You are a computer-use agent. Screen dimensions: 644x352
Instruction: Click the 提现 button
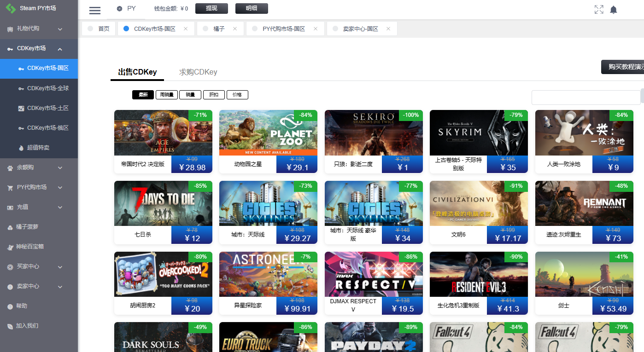(211, 8)
